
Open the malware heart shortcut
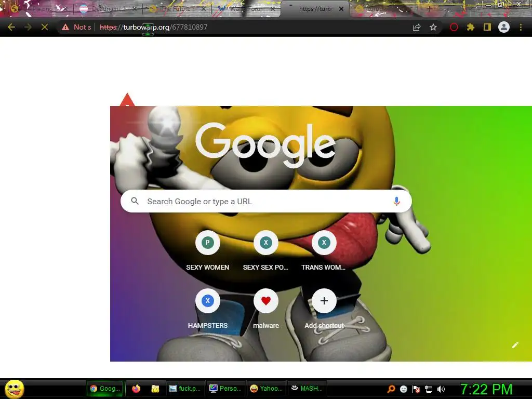click(266, 309)
